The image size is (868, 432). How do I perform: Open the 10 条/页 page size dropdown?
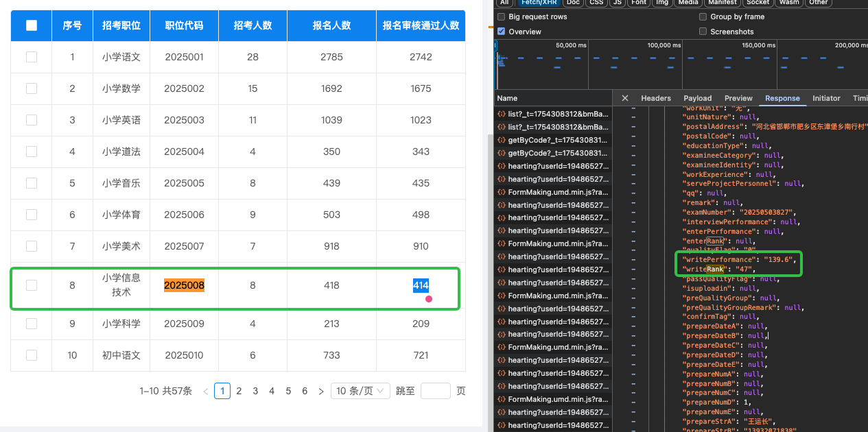(361, 391)
